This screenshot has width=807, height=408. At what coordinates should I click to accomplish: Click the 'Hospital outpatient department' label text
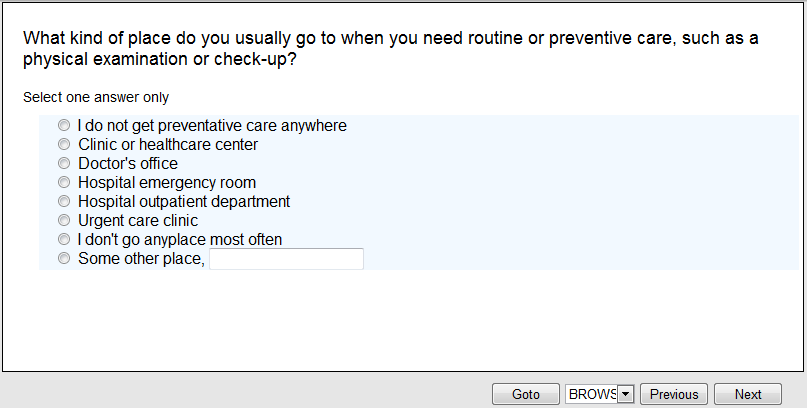[184, 202]
